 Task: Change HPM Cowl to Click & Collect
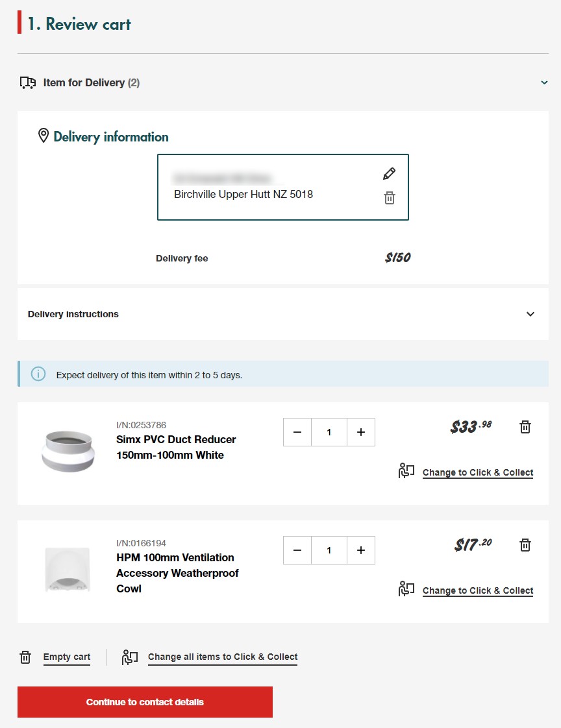click(477, 590)
